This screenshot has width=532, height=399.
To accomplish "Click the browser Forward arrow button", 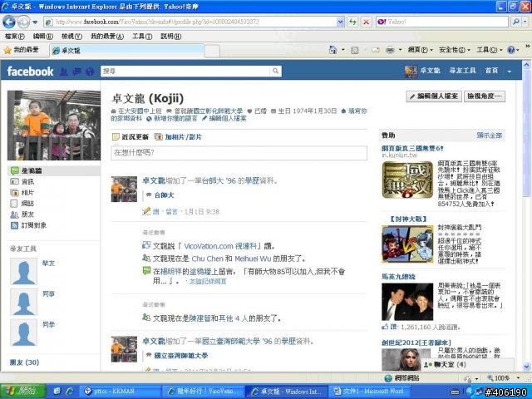I will (23, 22).
